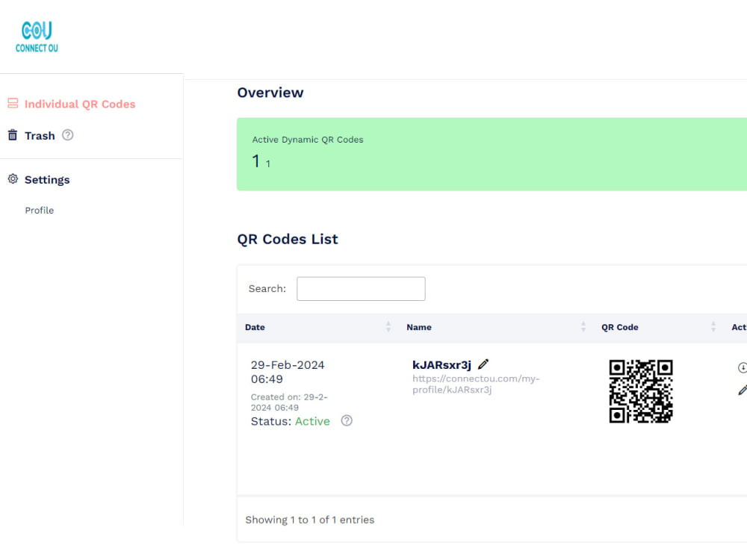Edit name kJARsxr3j with pencil icon
This screenshot has height=560, width=747.
483,364
